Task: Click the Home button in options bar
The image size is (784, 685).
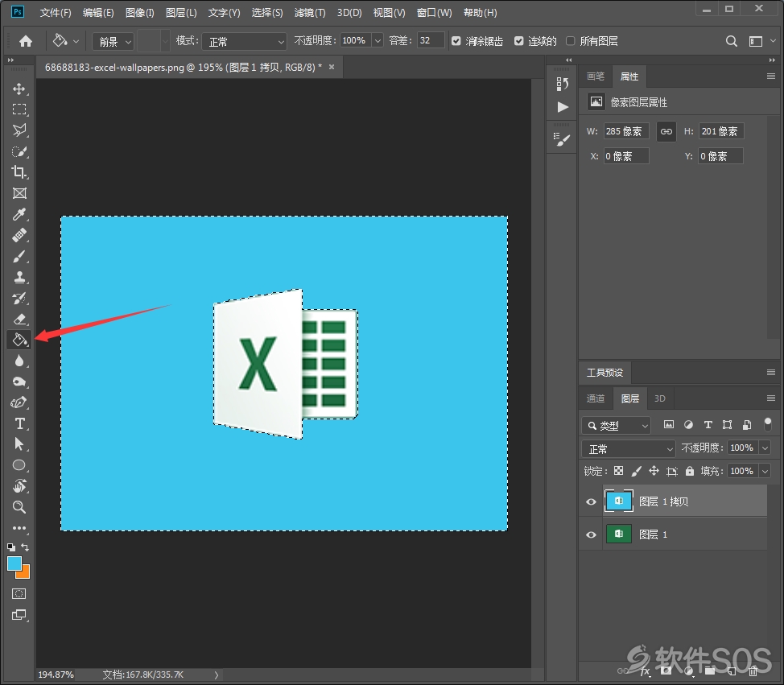Action: [x=26, y=41]
